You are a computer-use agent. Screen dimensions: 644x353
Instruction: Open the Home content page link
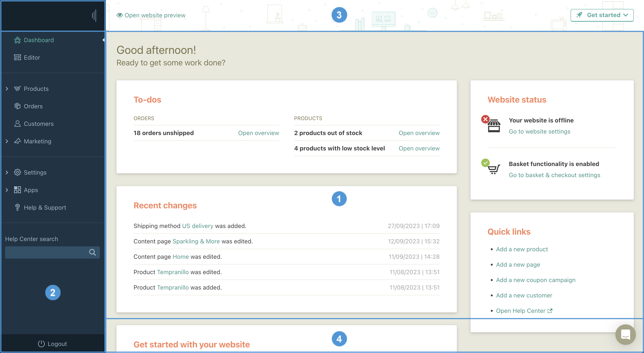pyautogui.click(x=181, y=257)
